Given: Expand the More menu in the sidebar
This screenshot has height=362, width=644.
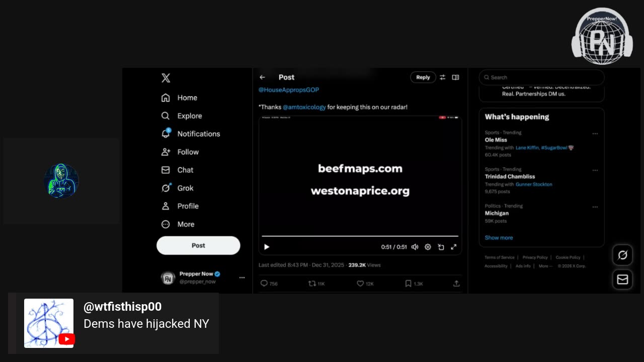Looking at the screenshot, I should (x=178, y=224).
